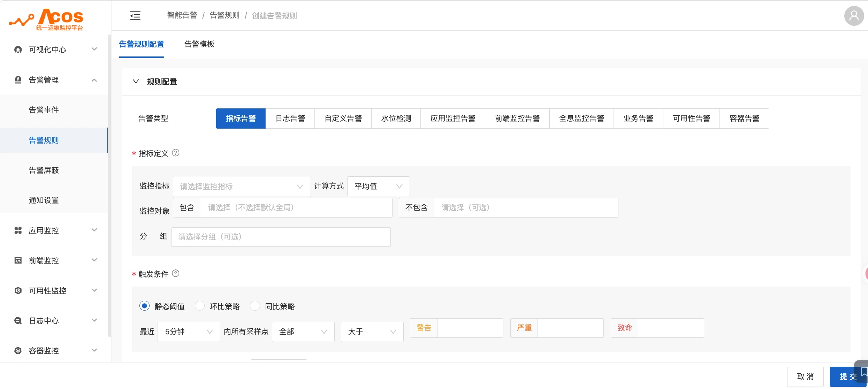The width and height of the screenshot is (868, 389).
Task: Open the user avatar menu
Action: click(x=854, y=16)
